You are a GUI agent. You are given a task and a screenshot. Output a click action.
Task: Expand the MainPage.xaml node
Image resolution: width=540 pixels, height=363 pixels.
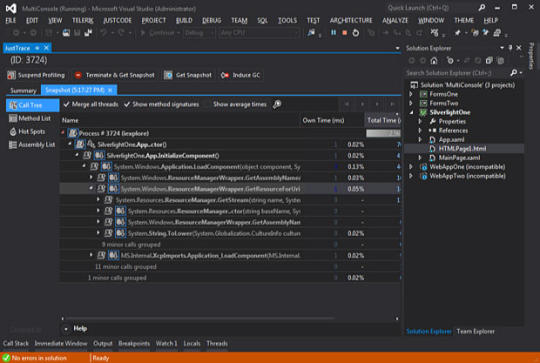420,157
